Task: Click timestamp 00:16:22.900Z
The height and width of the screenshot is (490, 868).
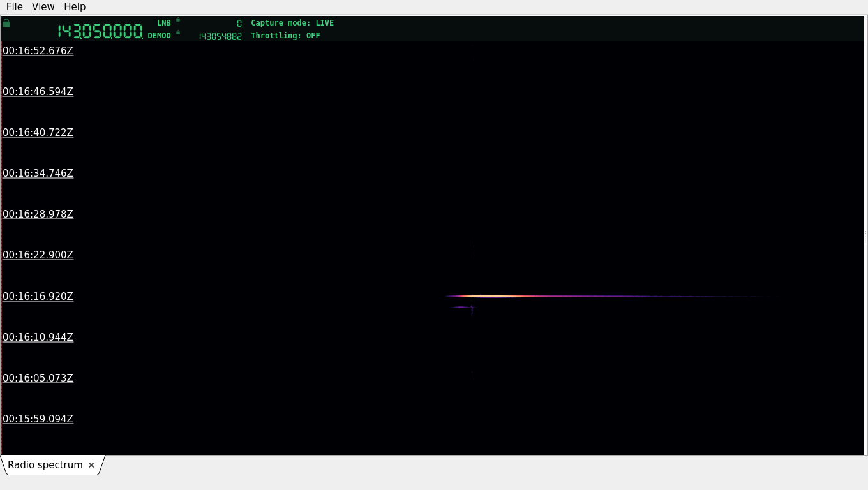Action: [38, 255]
